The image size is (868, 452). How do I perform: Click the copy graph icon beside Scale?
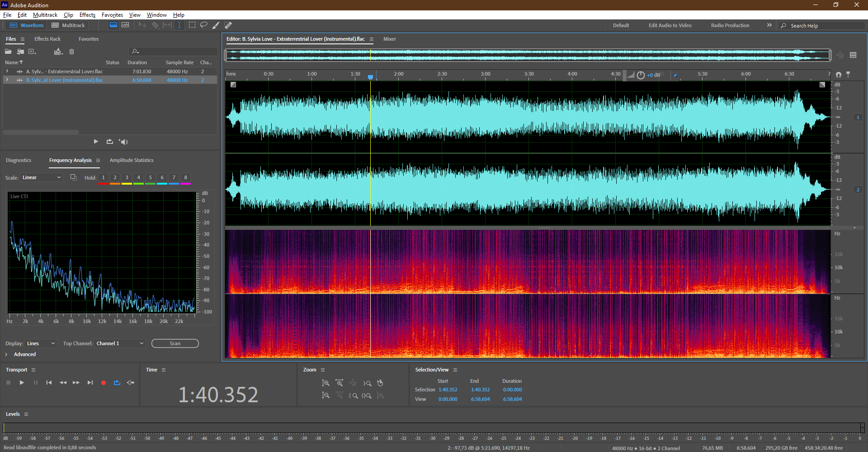coord(73,177)
